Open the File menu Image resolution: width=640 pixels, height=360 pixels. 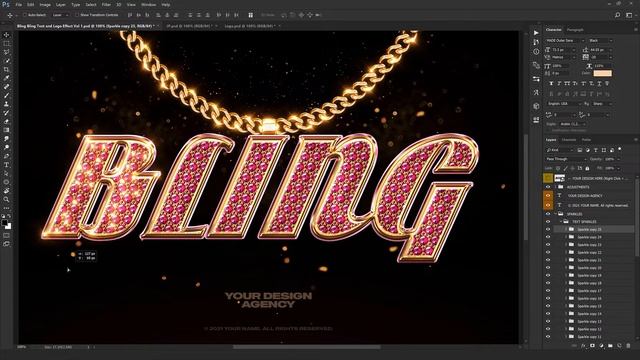click(x=18, y=4)
